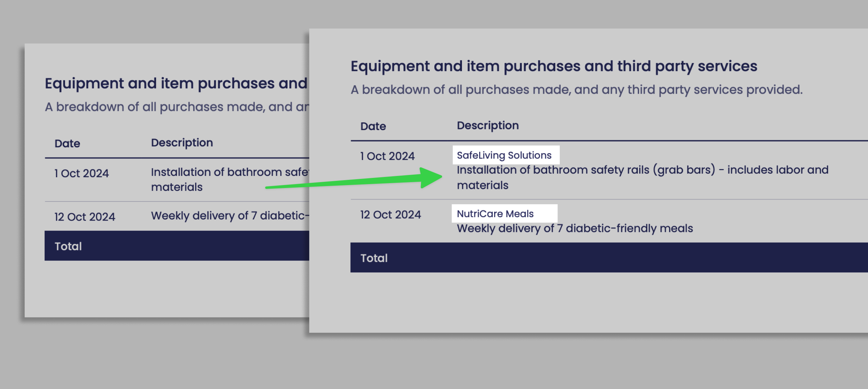Click the 12 Oct 2024 date in right panel

tap(390, 215)
